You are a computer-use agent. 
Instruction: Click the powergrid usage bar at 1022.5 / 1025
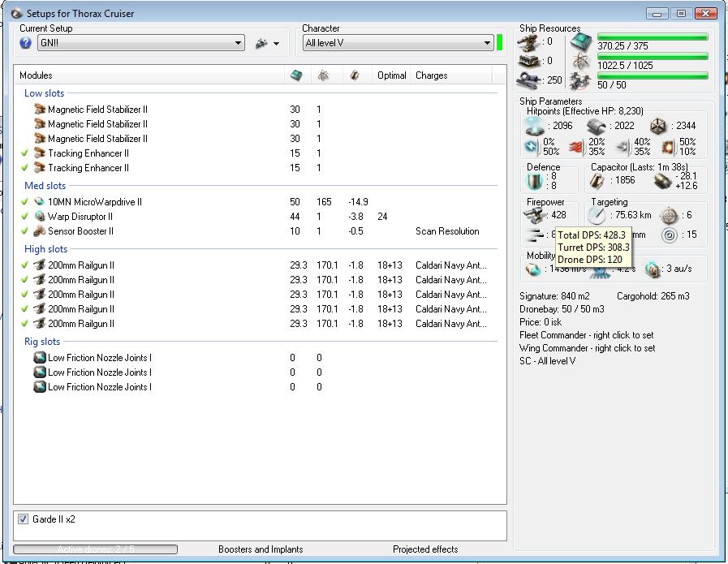[653, 56]
